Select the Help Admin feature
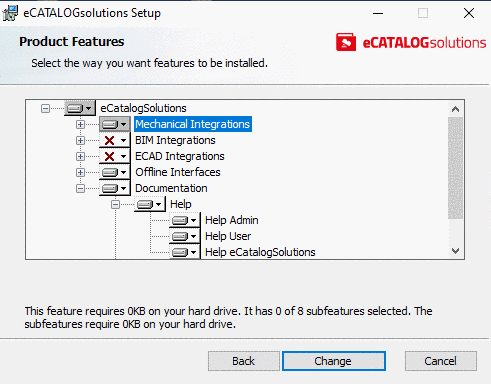The height and width of the screenshot is (384, 491). pos(232,220)
